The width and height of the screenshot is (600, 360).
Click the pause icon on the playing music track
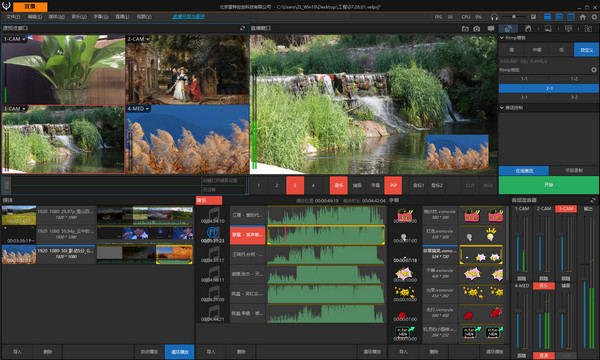(212, 232)
